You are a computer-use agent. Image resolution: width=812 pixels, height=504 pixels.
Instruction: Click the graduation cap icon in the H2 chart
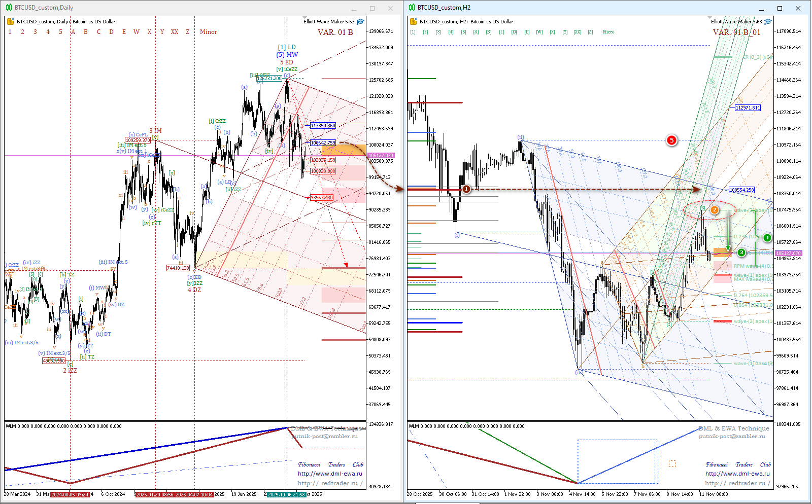768,22
